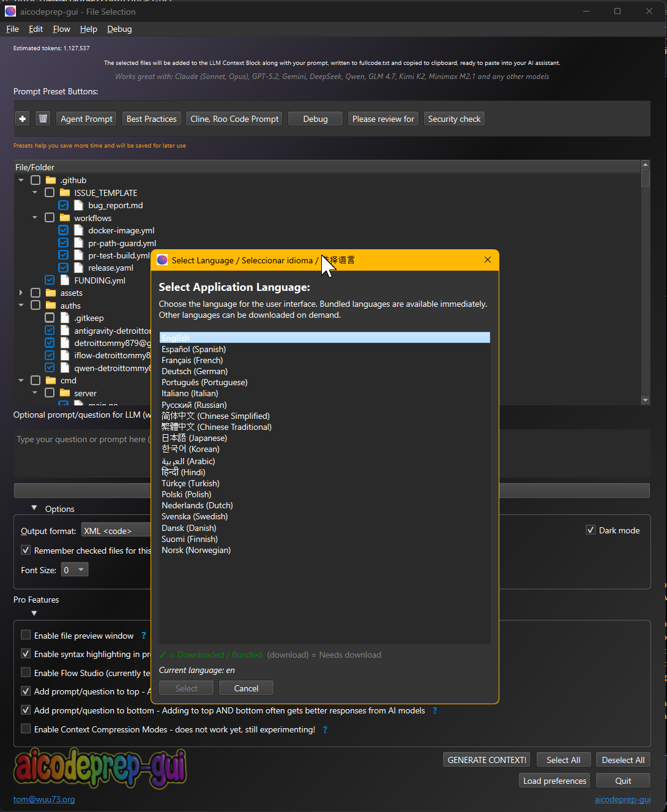667x812 pixels.
Task: Expand the assets tree node
Action: 21,293
